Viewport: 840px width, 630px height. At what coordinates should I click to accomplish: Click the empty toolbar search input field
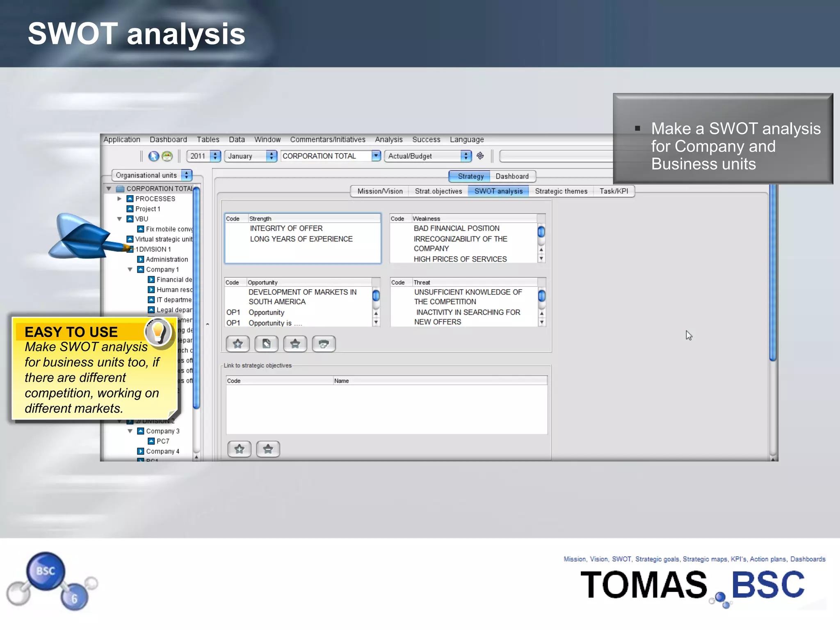(556, 156)
